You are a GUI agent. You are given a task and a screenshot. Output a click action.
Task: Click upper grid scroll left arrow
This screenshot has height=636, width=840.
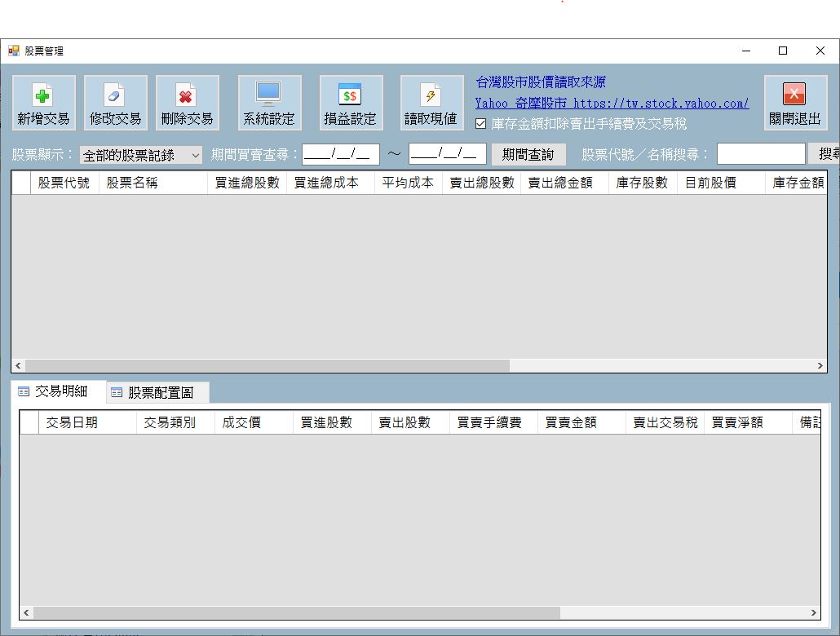[18, 365]
